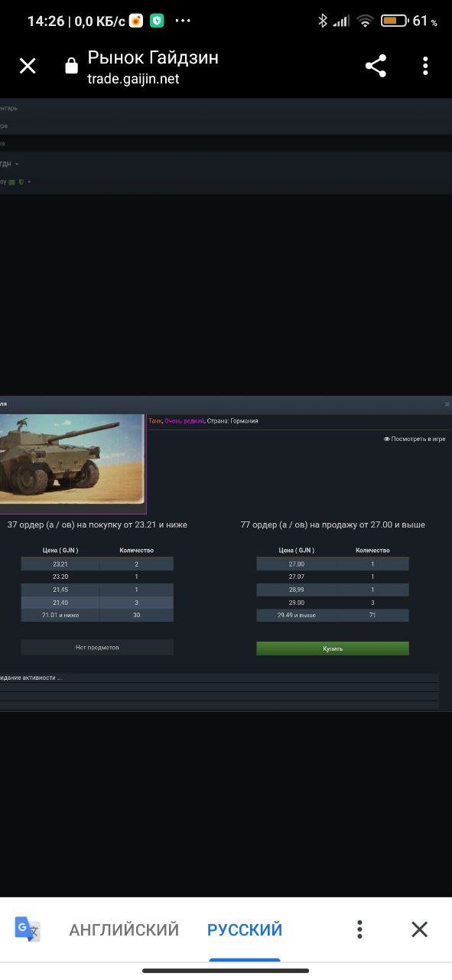
Task: Close the in-app browser with the X icon
Action: 28,67
